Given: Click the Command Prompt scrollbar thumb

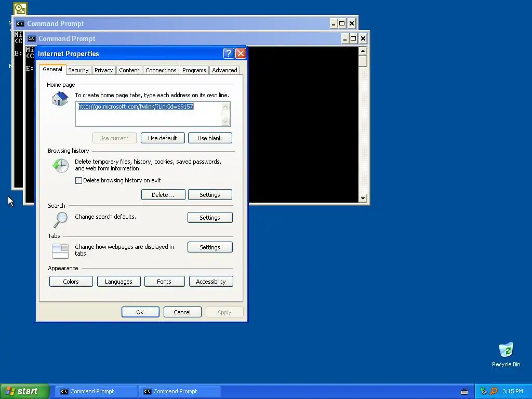Looking at the screenshot, I should coord(363,61).
